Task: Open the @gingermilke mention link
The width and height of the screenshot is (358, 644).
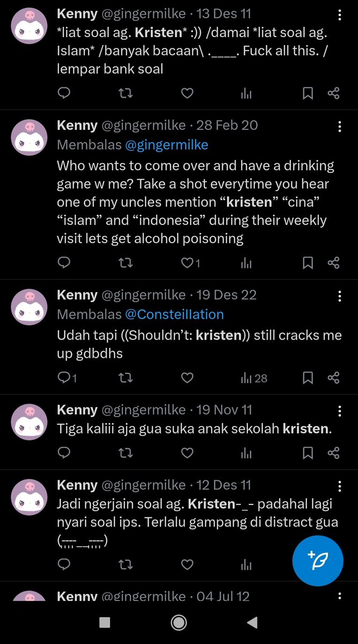Action: pos(166,145)
